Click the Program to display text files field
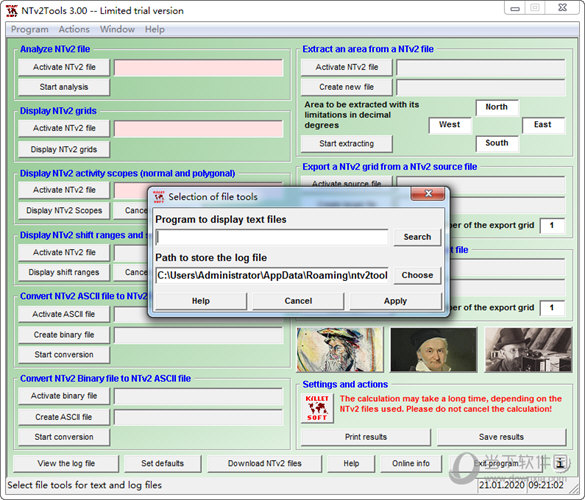Viewport: 585px width, 500px height. (x=272, y=237)
